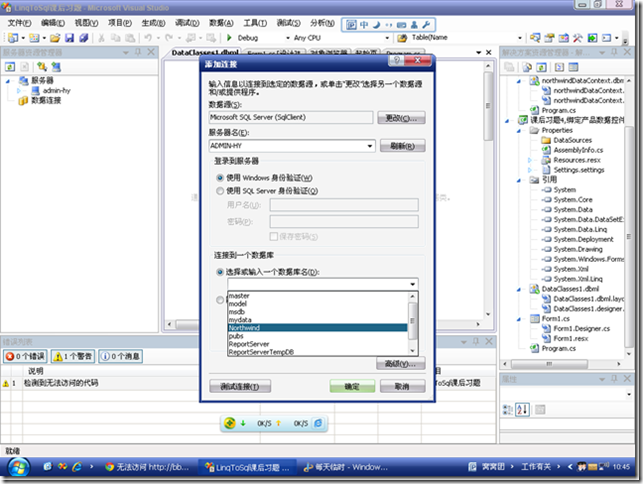This screenshot has width=643, height=484.
Task: Click the Save floppy disk icon
Action: pyautogui.click(x=69, y=38)
